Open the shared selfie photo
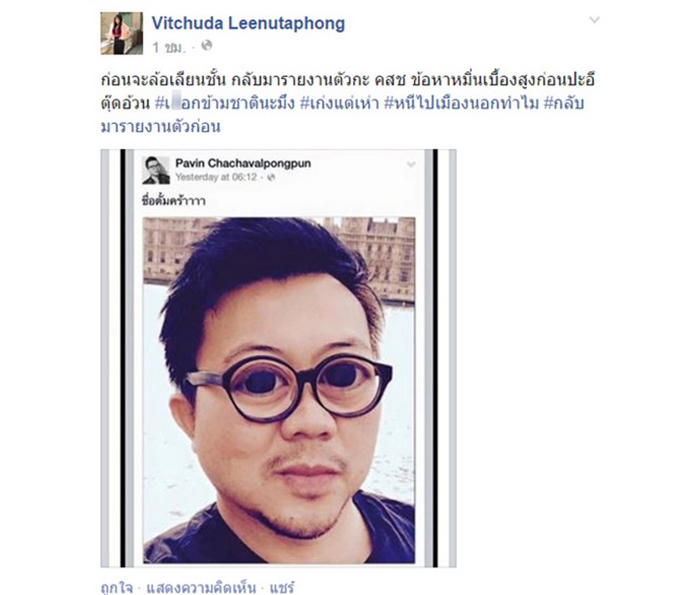The height and width of the screenshot is (595, 700). pos(279,390)
